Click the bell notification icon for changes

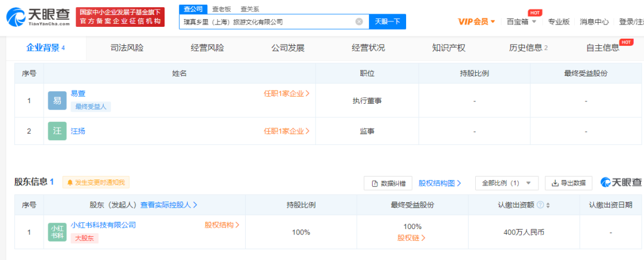click(70, 182)
